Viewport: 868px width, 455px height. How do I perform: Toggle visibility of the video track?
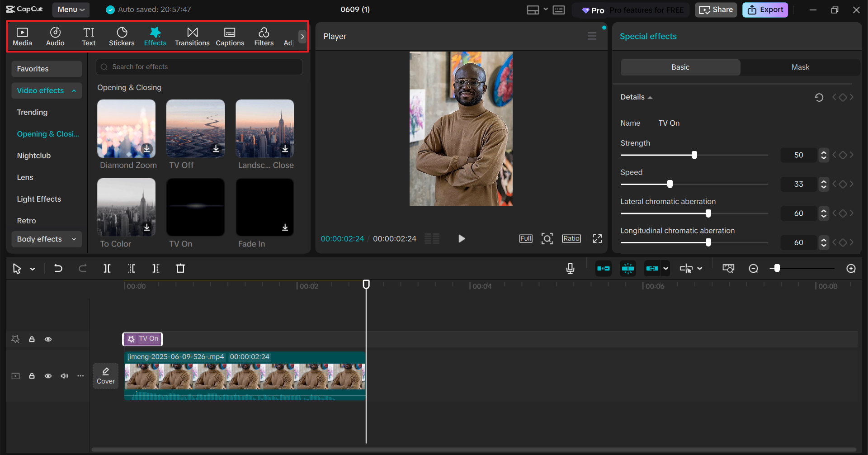pos(48,376)
